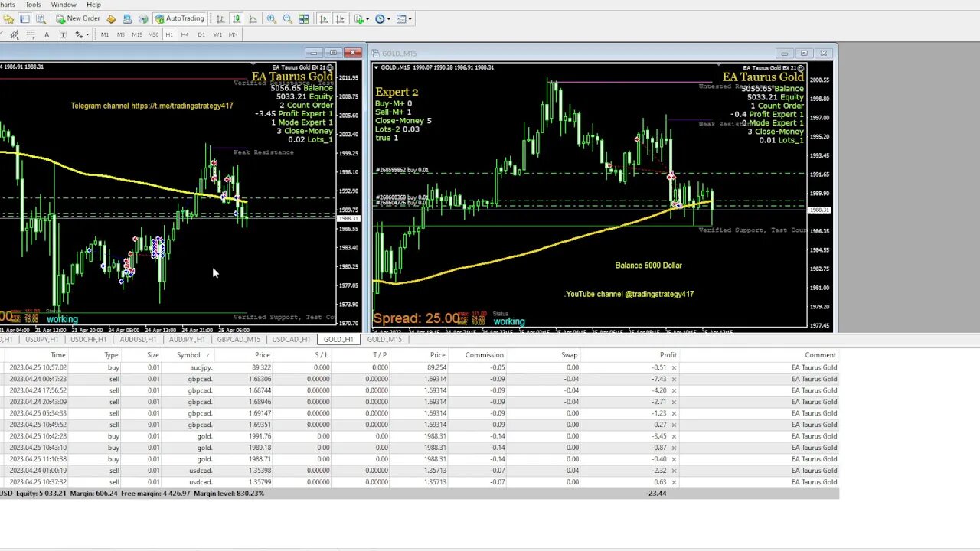Expand the templates dropdown arrow
980x551 pixels.
click(410, 18)
